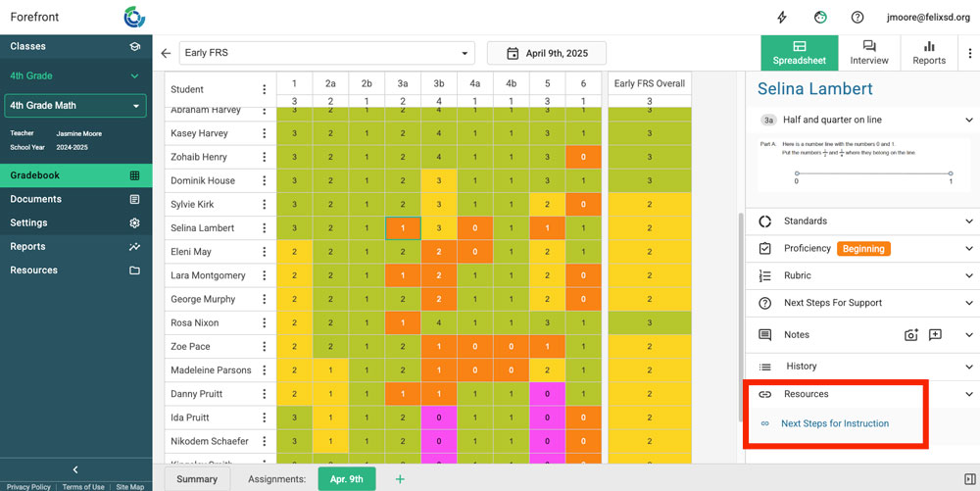Open the help question mark icon

coord(857,18)
